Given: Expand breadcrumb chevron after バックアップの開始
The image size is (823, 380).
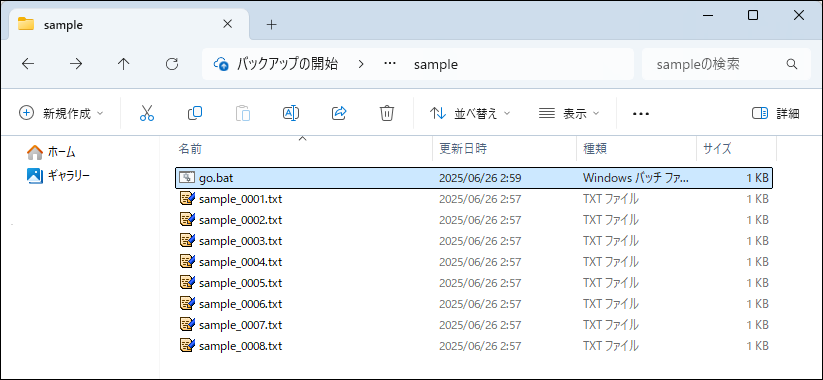Looking at the screenshot, I should pyautogui.click(x=361, y=64).
